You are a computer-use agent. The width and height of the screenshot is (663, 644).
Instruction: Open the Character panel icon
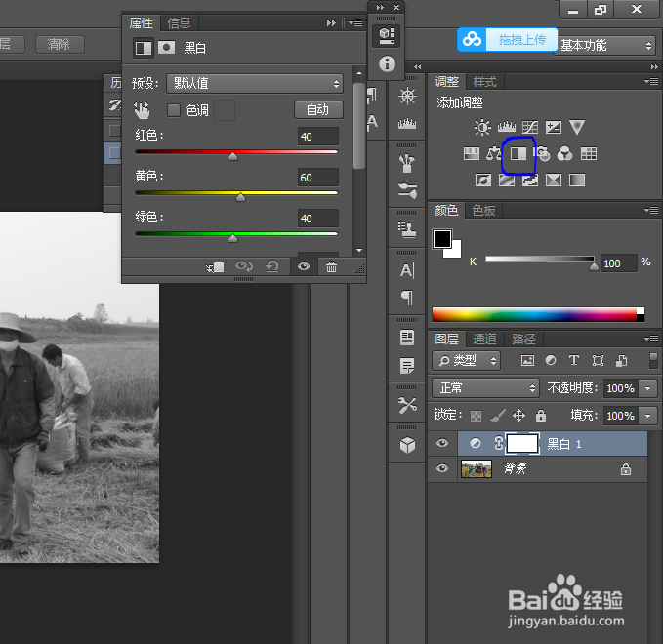(407, 270)
